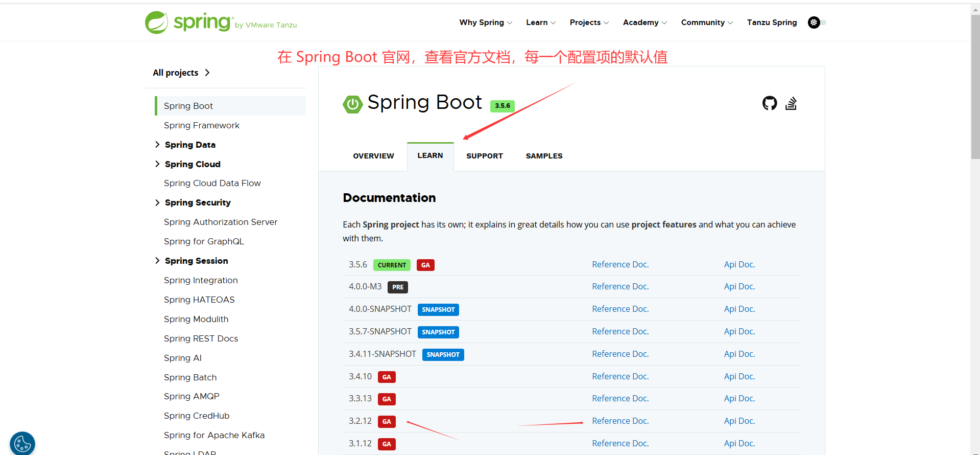Viewport: 980px width, 455px height.
Task: Open Reference Doc. for version 3.2.12
Action: point(620,421)
